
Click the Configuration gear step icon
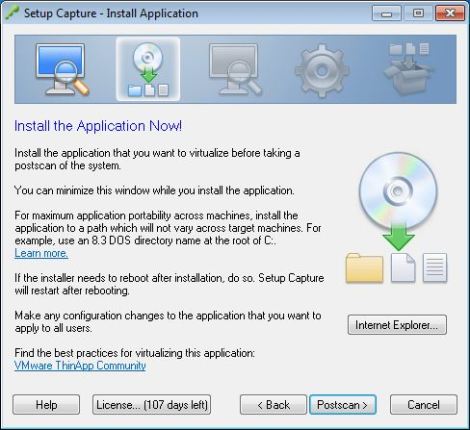point(321,70)
